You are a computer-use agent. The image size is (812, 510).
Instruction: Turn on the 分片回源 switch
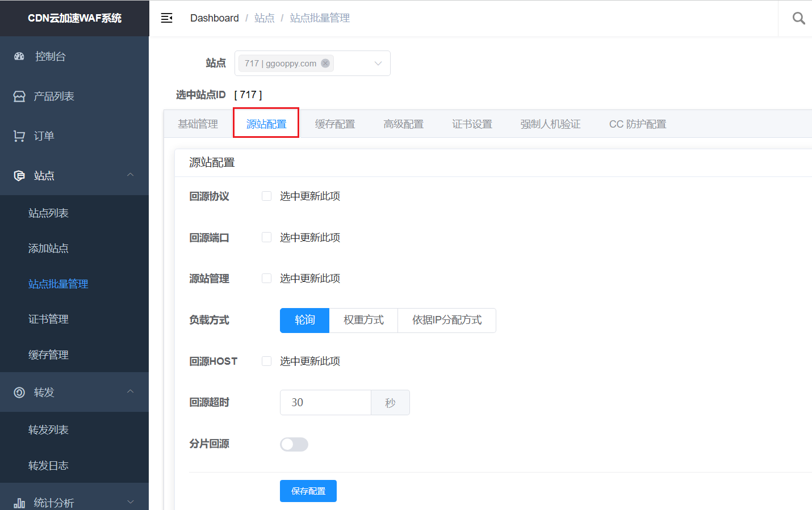click(294, 444)
